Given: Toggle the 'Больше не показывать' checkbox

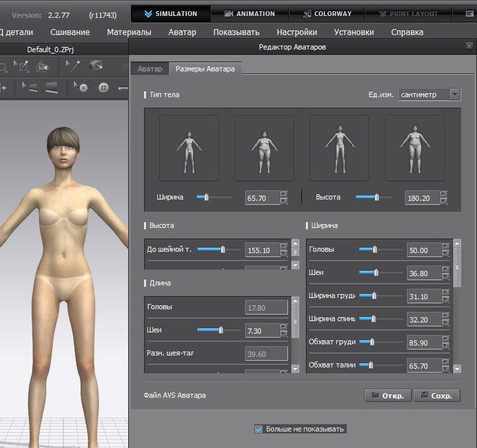Looking at the screenshot, I should 259,429.
